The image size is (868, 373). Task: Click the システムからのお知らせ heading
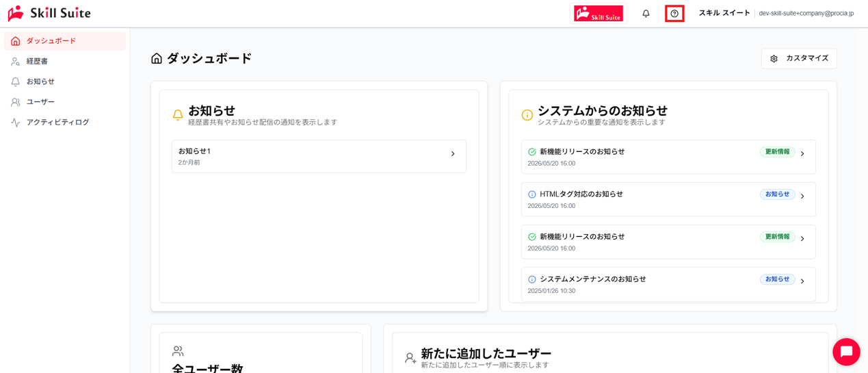click(x=603, y=110)
